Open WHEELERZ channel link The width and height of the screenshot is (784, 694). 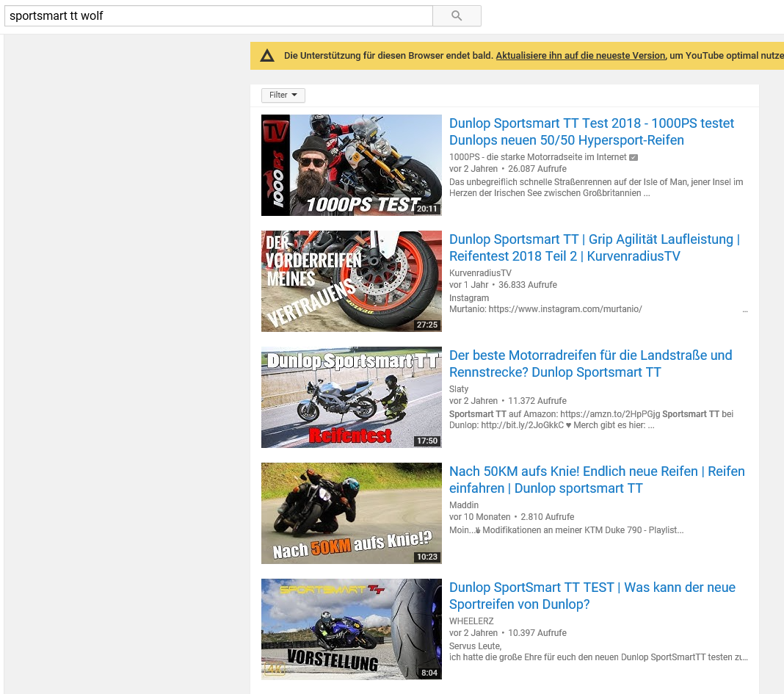pyautogui.click(x=471, y=621)
